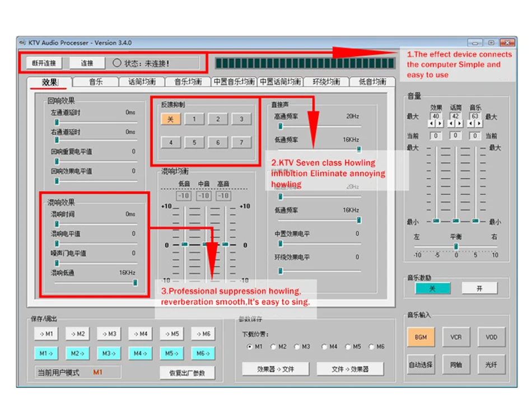Select download position M1 radio button
532x412 pixels.
250,347
